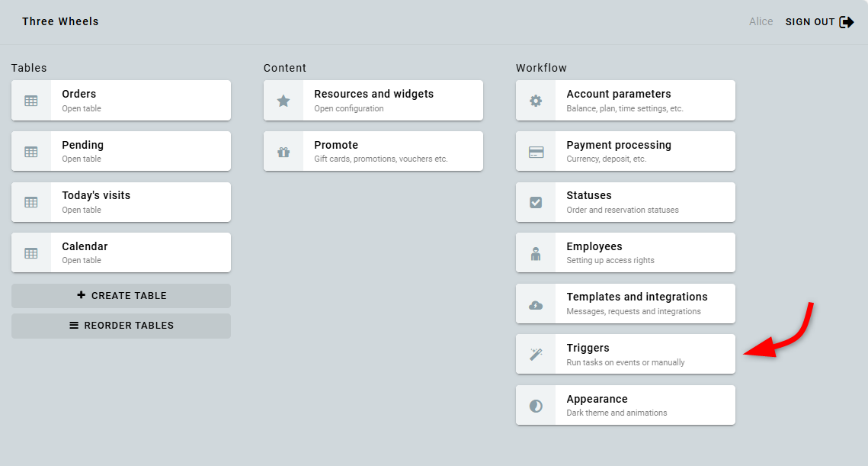Click the gift icon beside Promote
This screenshot has height=466, width=868.
coord(283,152)
